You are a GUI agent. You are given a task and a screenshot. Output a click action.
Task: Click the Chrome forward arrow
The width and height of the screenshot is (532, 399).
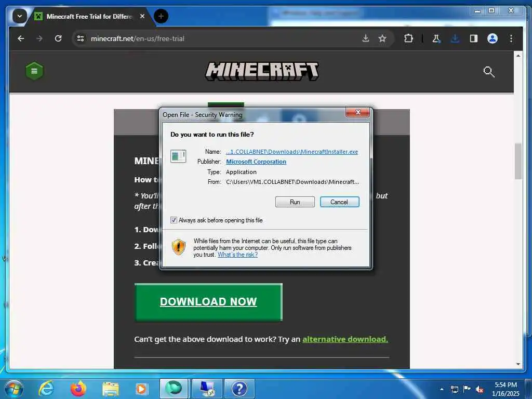[39, 38]
